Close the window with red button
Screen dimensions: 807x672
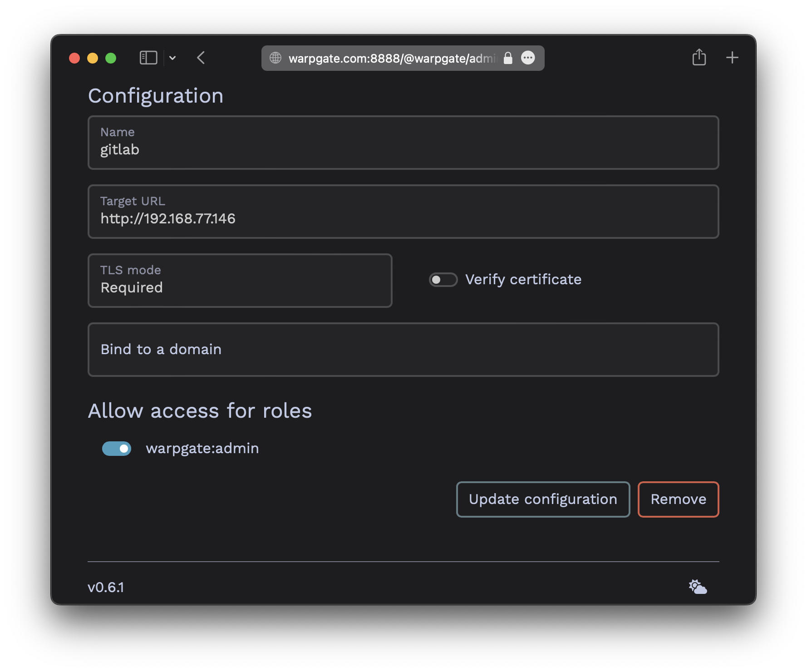(74, 58)
